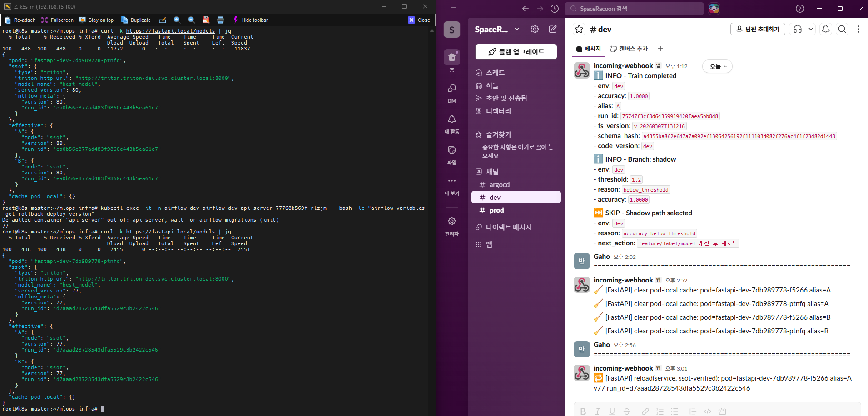Image resolution: width=868 pixels, height=416 pixels.
Task: Open channel notifications via the bell icon
Action: coord(825,29)
